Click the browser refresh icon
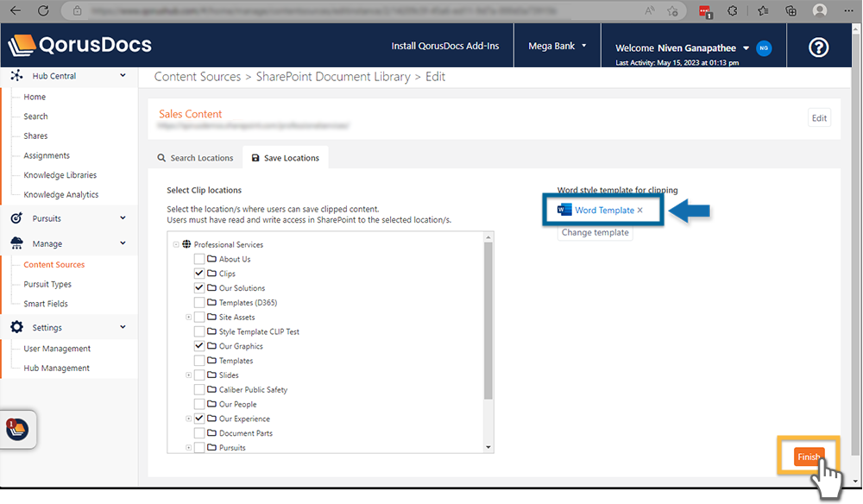The image size is (863, 504). coord(43,12)
